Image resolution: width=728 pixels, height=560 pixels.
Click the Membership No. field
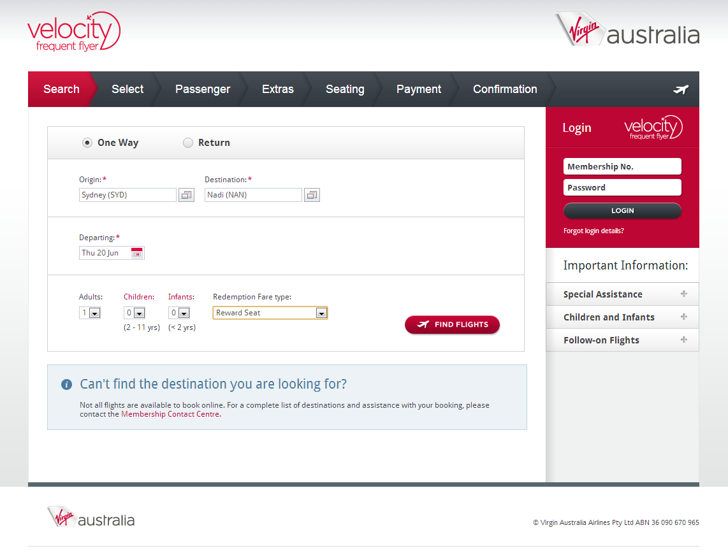pos(622,166)
